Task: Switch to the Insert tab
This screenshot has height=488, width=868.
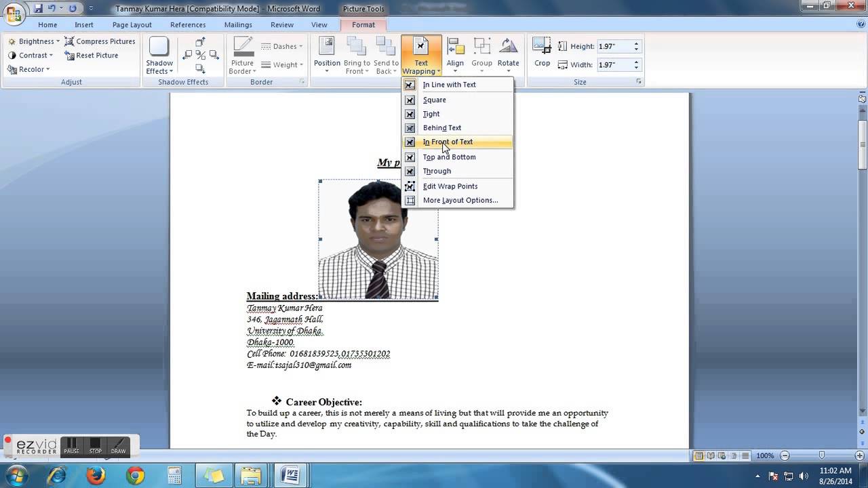Action: point(84,24)
